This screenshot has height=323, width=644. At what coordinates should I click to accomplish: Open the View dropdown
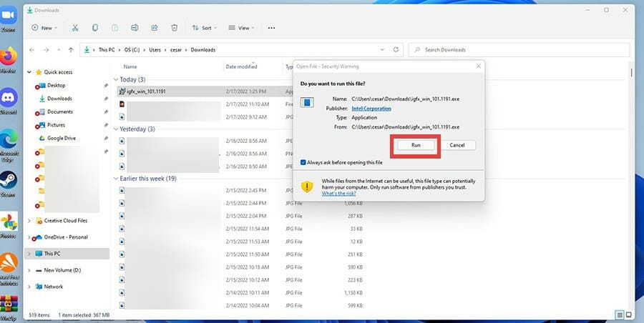242,28
